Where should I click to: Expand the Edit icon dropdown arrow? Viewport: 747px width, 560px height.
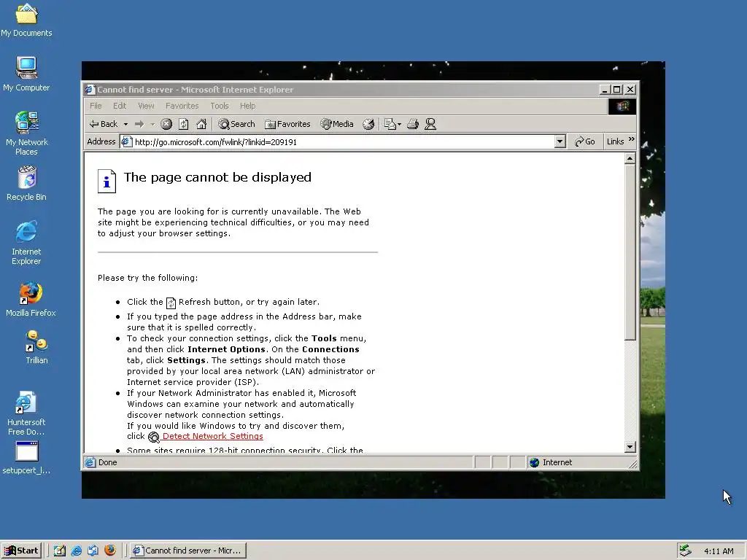click(x=399, y=124)
